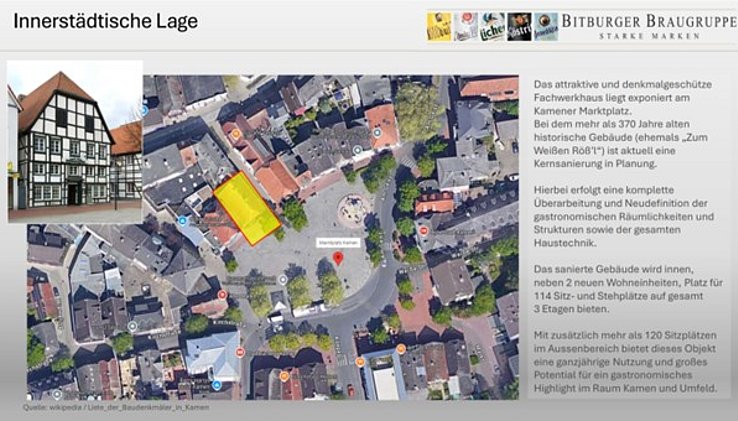Click the Wikipedia source citation below the map
The image size is (738, 421).
click(x=116, y=408)
